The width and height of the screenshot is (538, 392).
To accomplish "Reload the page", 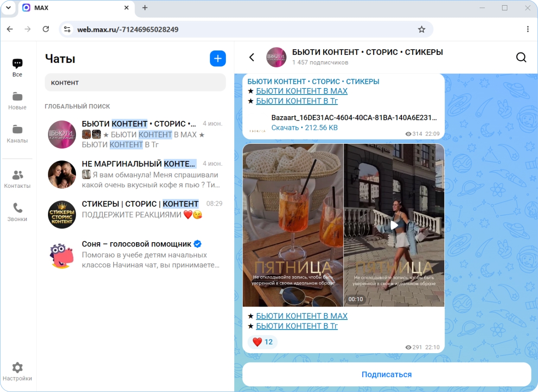I will (x=46, y=29).
